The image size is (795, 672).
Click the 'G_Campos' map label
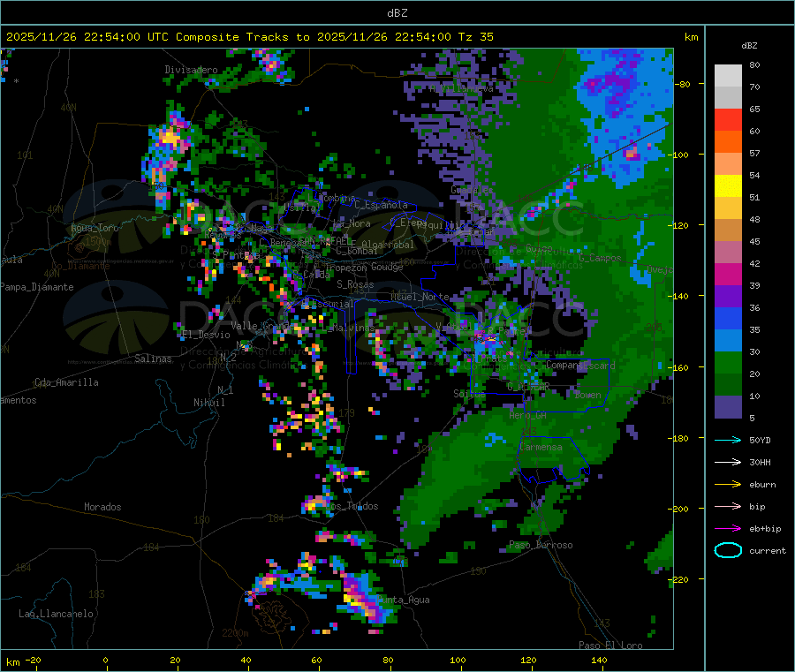tap(600, 258)
